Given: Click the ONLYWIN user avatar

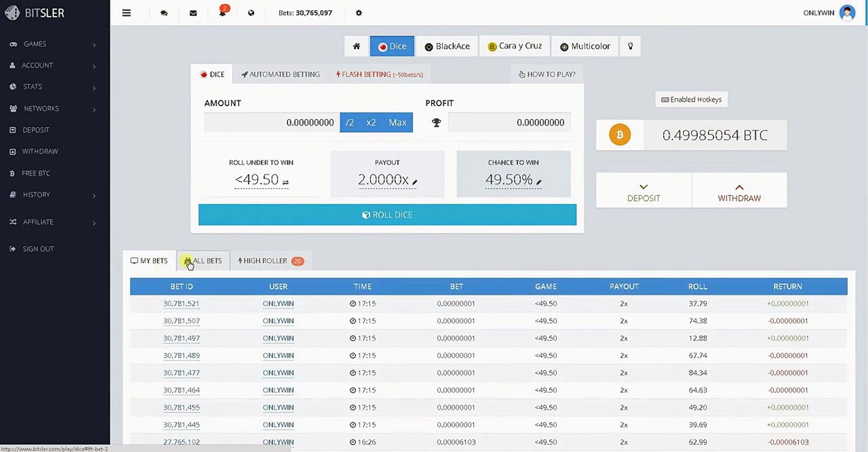Looking at the screenshot, I should pyautogui.click(x=847, y=13).
